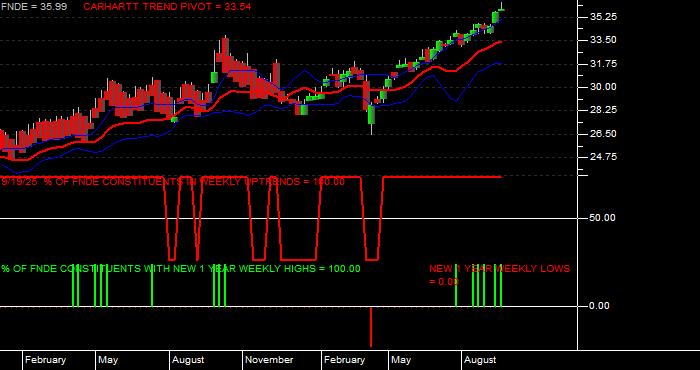700x370 pixels.
Task: Click the 30.00 price axis value
Action: pos(603,87)
